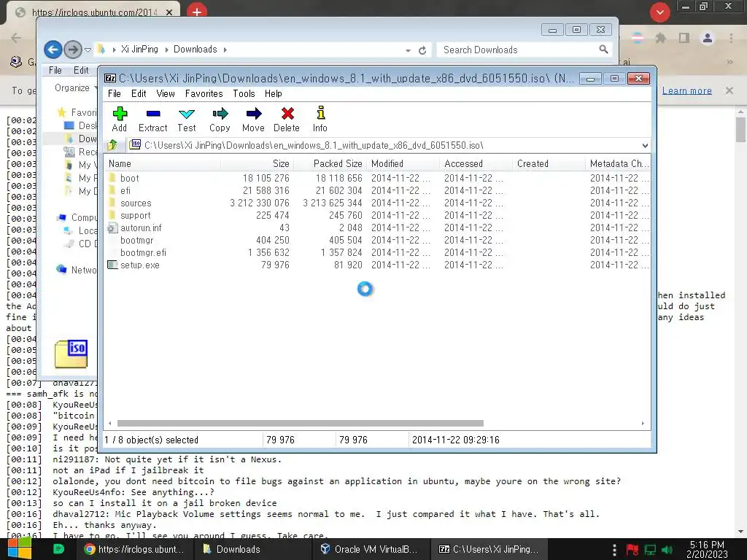Run the Test archive tool
Image resolution: width=747 pixels, height=560 pixels.
(x=187, y=119)
